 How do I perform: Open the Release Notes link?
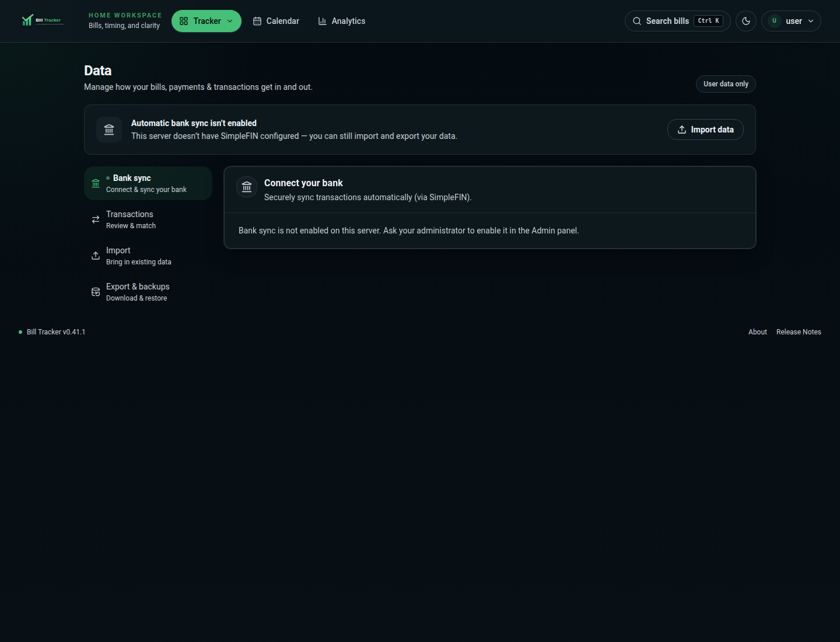(799, 332)
